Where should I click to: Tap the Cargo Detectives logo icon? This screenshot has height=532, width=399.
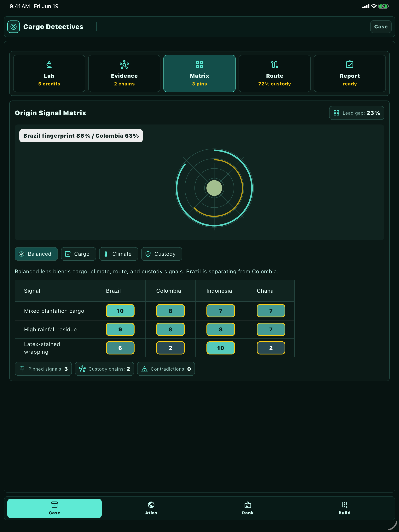point(14,27)
